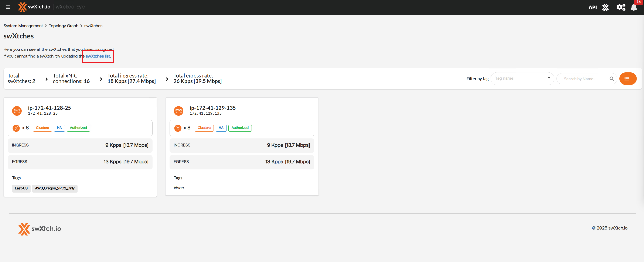Viewport: 644px width, 262px height.
Task: Open the settings gears icon
Action: [620, 7]
